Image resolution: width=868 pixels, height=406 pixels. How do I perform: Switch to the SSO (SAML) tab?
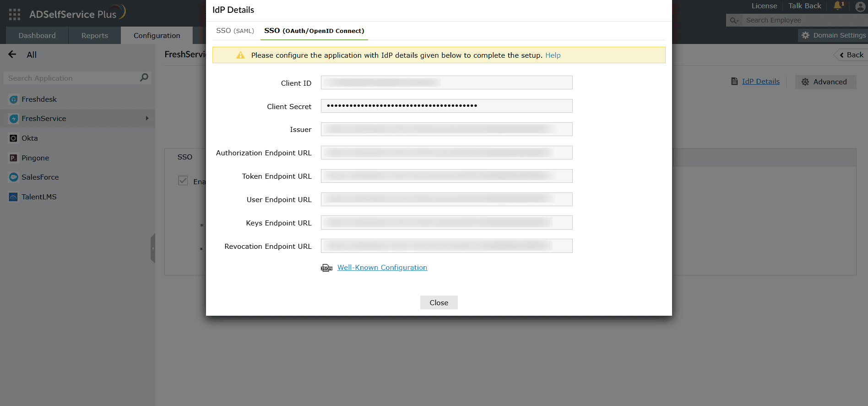(235, 31)
